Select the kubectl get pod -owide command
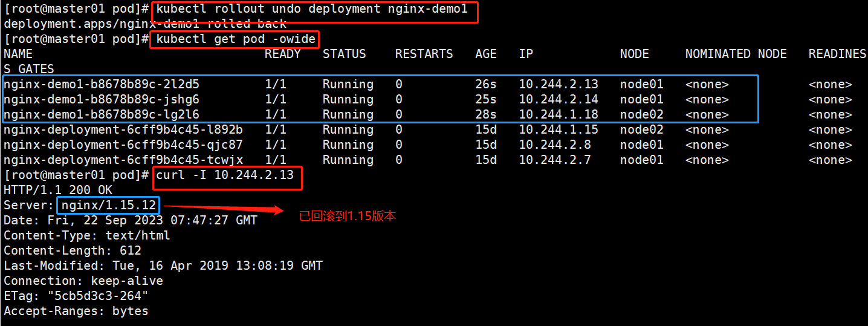 pyautogui.click(x=236, y=39)
